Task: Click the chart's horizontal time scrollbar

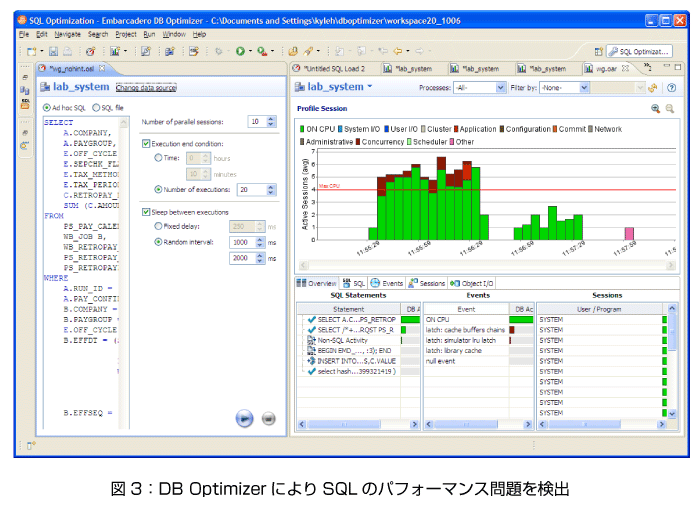Action: click(x=487, y=266)
